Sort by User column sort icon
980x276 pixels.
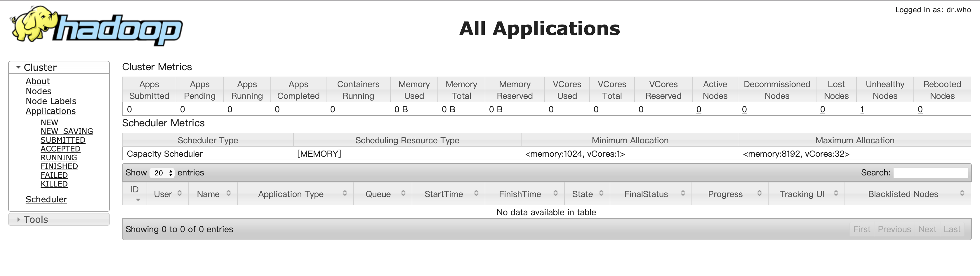[x=180, y=193]
